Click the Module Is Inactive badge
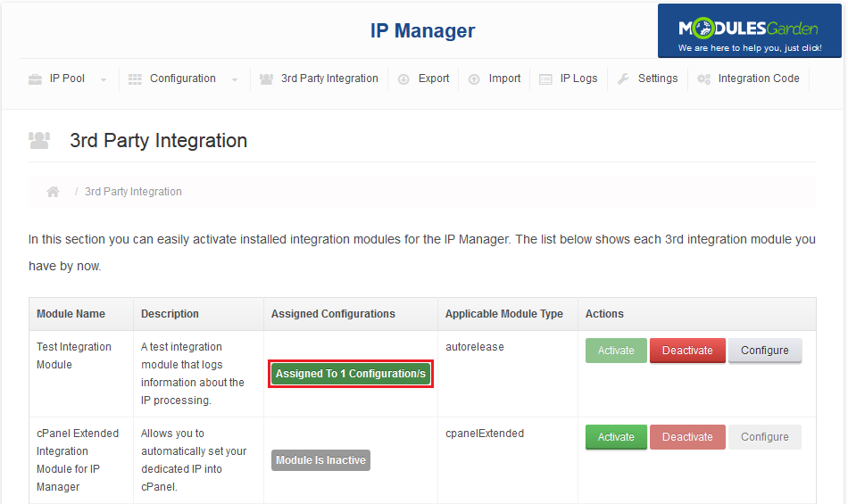Viewport: 848px width, 504px height. [320, 460]
